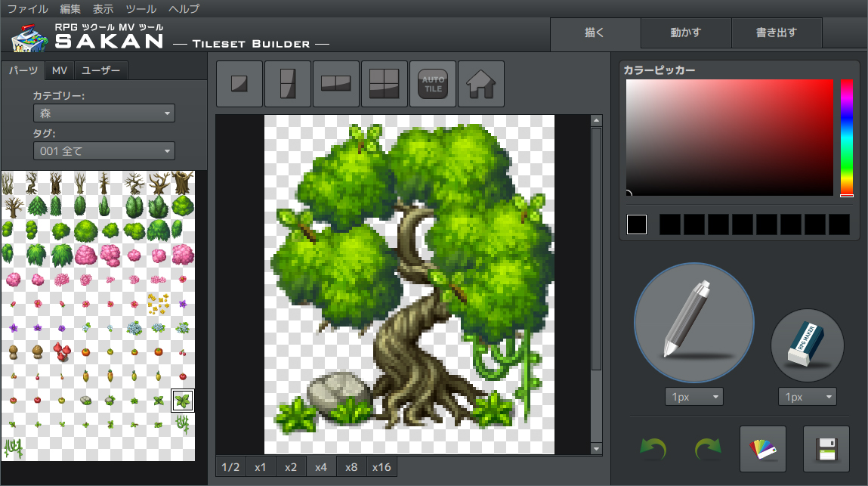Click the AUTO TILE button

tap(433, 84)
